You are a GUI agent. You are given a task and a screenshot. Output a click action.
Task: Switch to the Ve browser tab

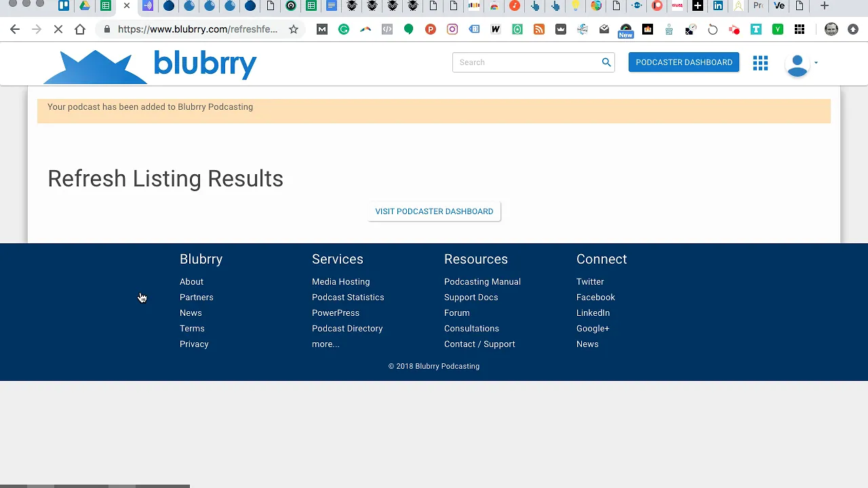(x=779, y=6)
